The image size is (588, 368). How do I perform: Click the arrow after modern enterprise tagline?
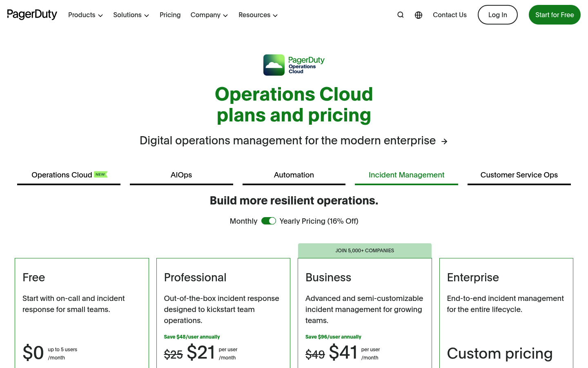[x=444, y=141]
